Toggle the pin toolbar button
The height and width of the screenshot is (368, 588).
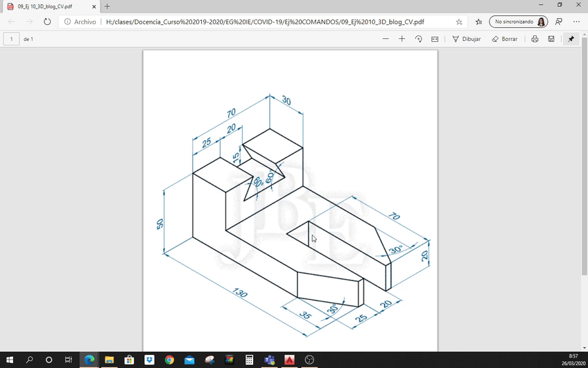[x=571, y=39]
